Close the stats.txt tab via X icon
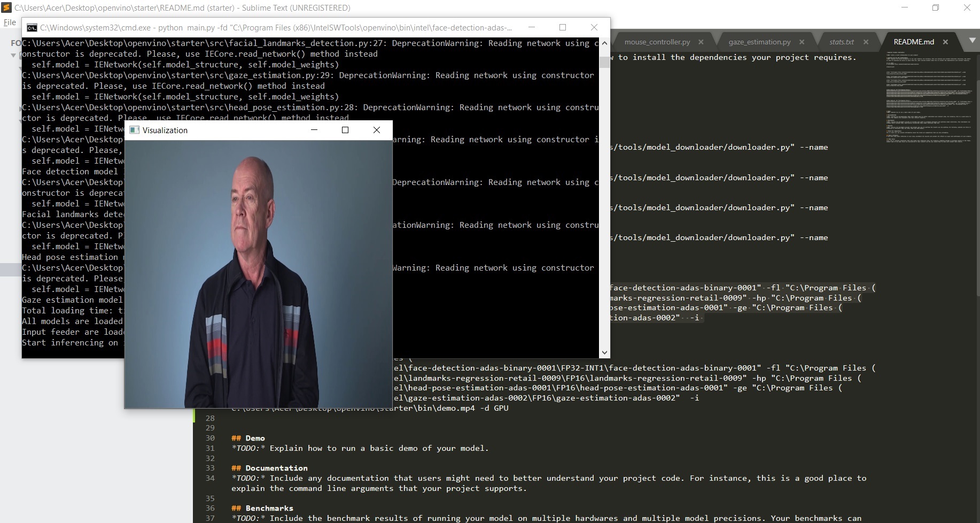Viewport: 980px width, 523px height. tap(866, 42)
